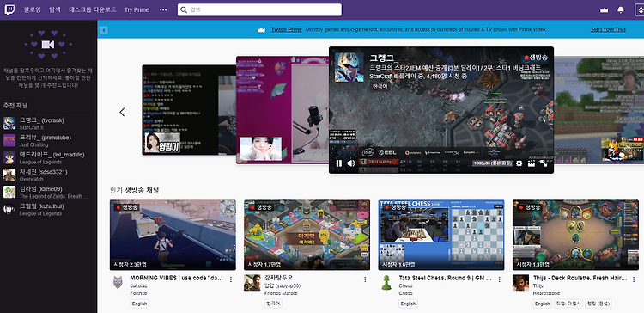The width and height of the screenshot is (644, 313).
Task: Open the Twitch Prime banner link
Action: pos(286,29)
